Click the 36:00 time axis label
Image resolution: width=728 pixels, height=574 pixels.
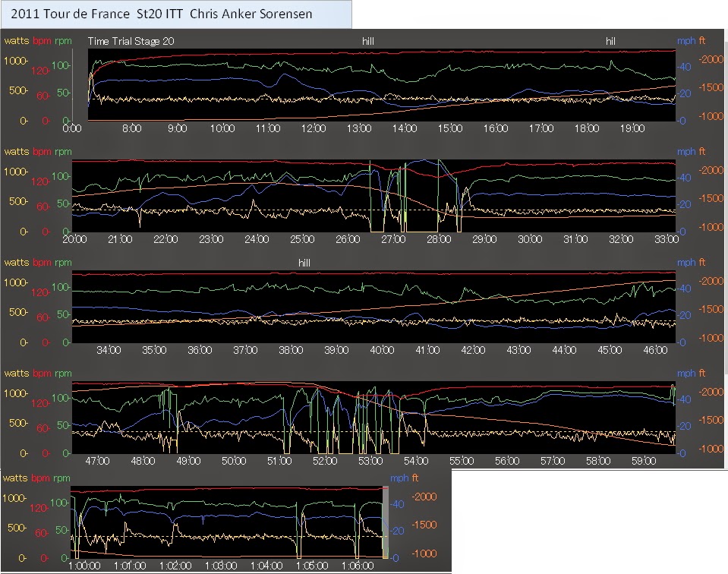coord(199,350)
